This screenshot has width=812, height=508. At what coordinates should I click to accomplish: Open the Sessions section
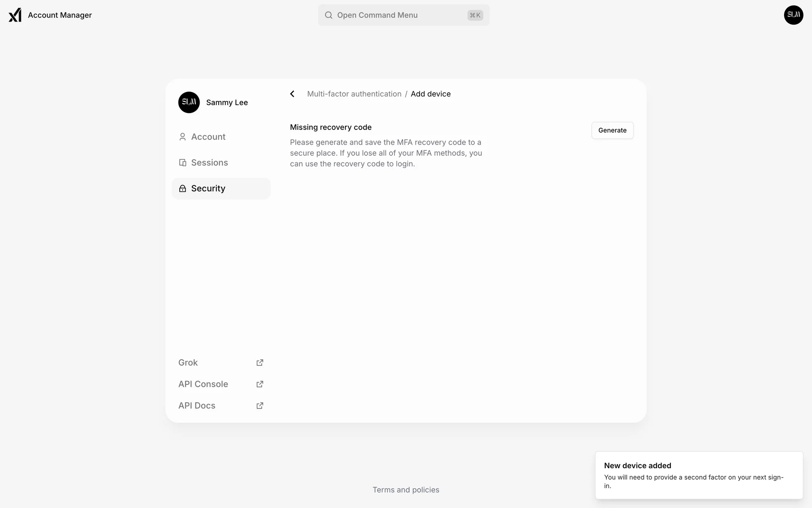click(209, 163)
